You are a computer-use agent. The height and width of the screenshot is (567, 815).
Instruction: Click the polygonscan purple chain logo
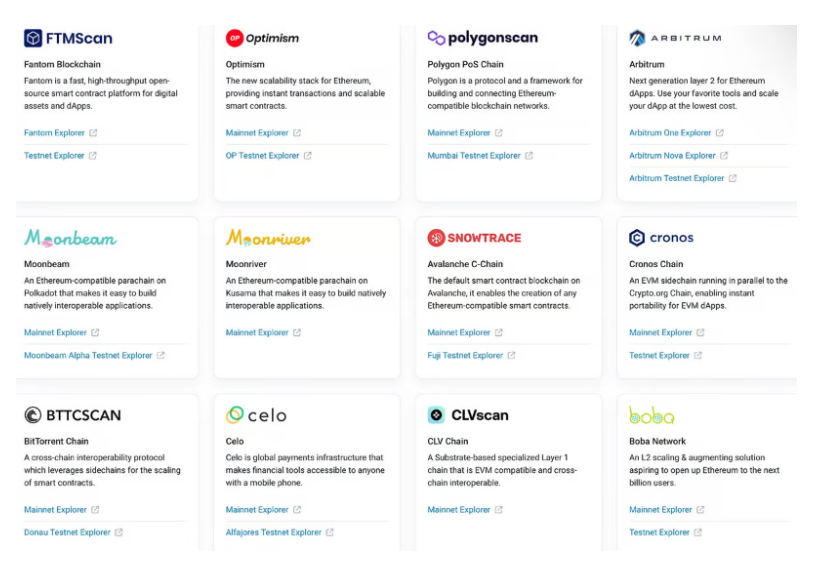[436, 38]
